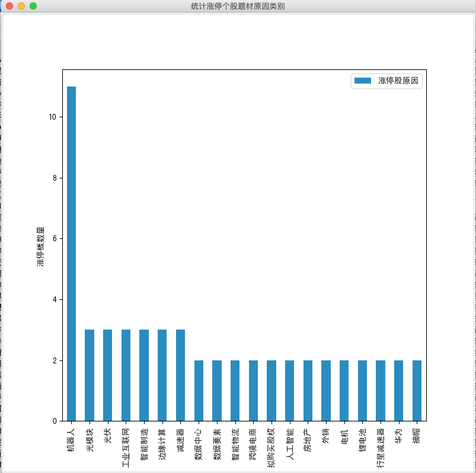Click the x-axis label 摘帽

[x=417, y=436]
